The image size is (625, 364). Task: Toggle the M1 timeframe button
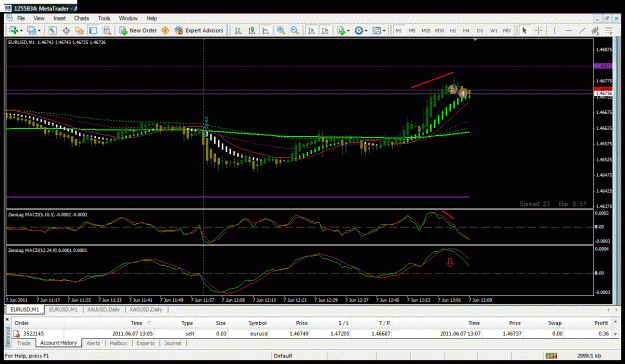point(399,30)
